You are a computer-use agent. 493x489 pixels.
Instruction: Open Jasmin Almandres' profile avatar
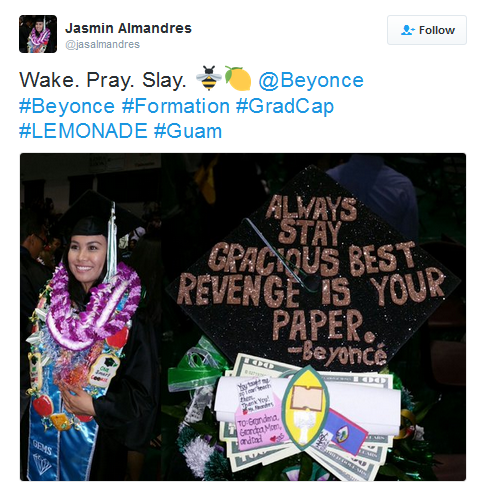coord(38,34)
